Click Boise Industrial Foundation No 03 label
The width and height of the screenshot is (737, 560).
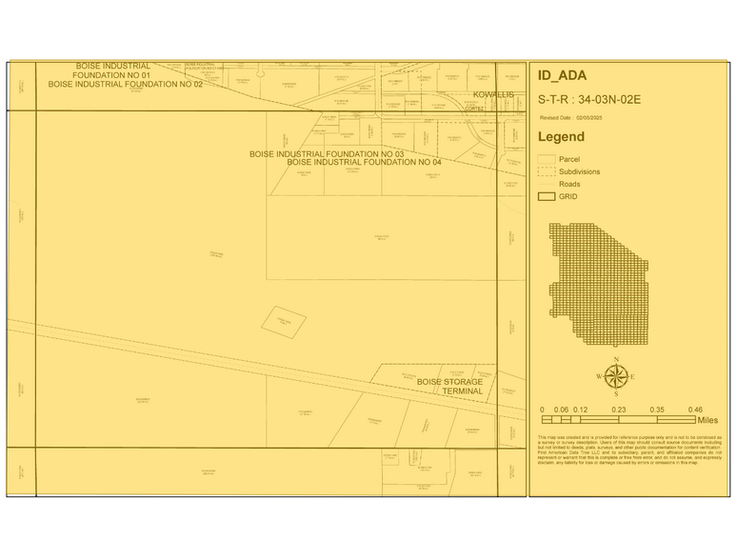(327, 153)
